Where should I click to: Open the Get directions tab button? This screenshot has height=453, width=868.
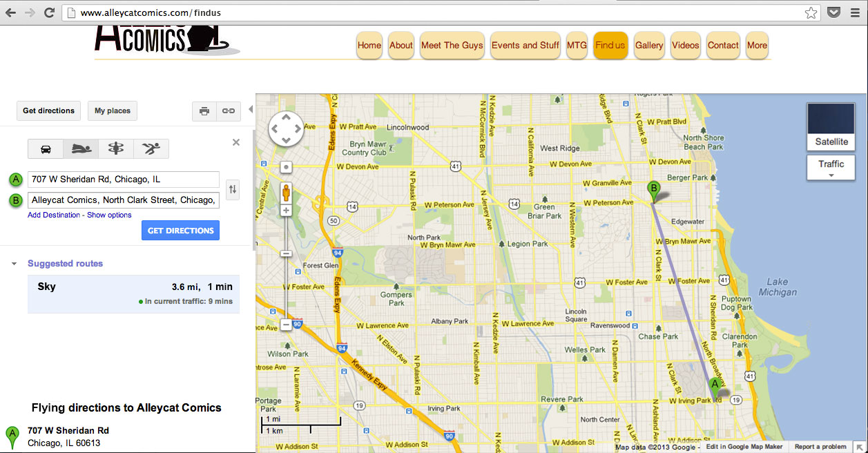coord(48,110)
